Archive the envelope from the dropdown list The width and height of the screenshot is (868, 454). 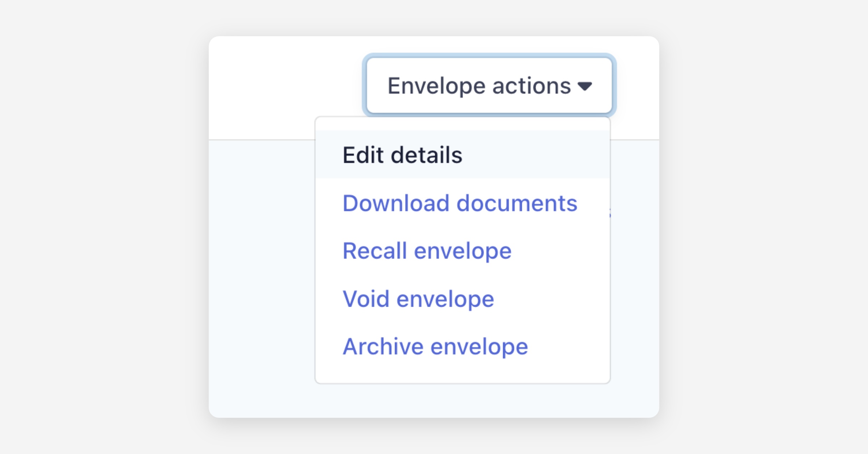click(x=435, y=347)
